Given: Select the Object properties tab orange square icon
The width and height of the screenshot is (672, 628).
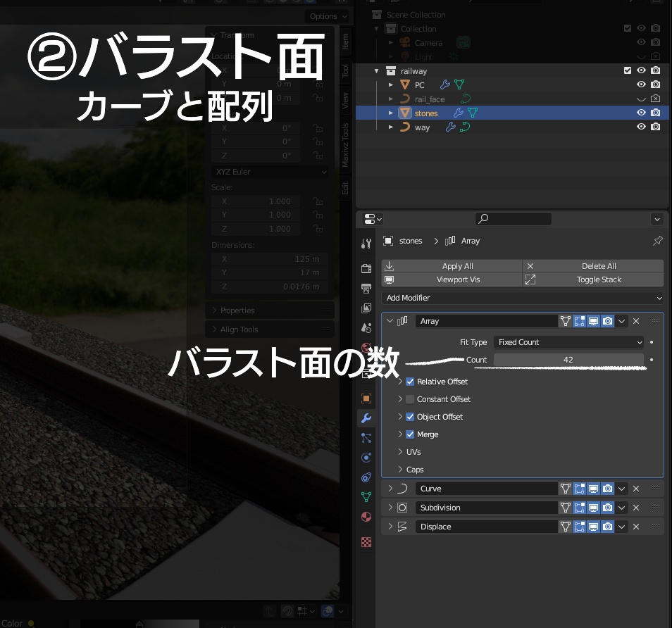Looking at the screenshot, I should coord(366,398).
